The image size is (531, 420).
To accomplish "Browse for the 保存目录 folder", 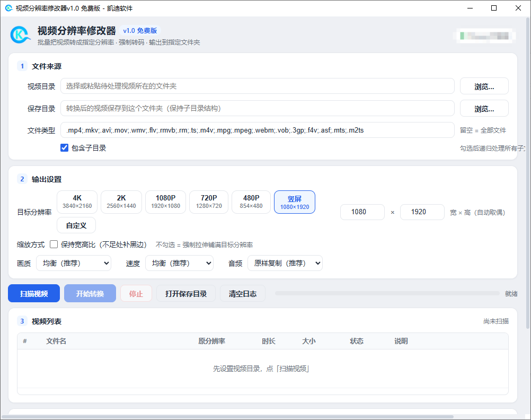I will pos(484,109).
